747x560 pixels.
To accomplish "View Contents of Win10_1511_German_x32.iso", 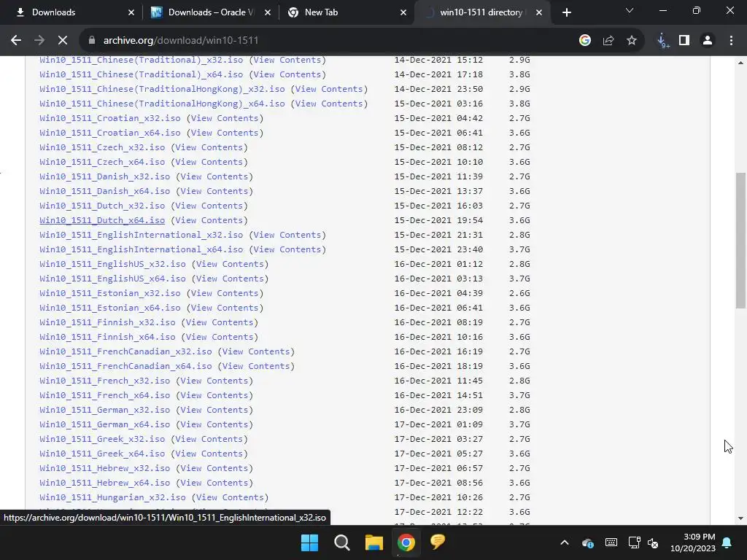I will point(214,410).
